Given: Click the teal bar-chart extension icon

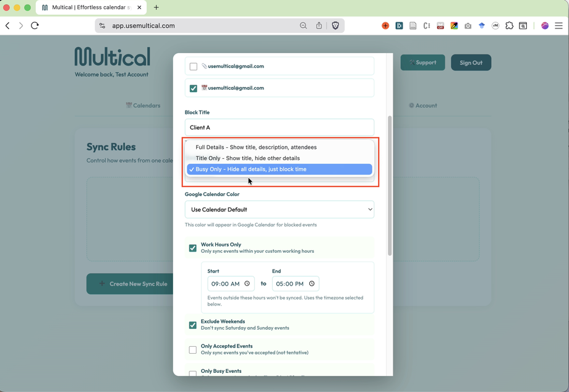Looking at the screenshot, I should click(399, 26).
